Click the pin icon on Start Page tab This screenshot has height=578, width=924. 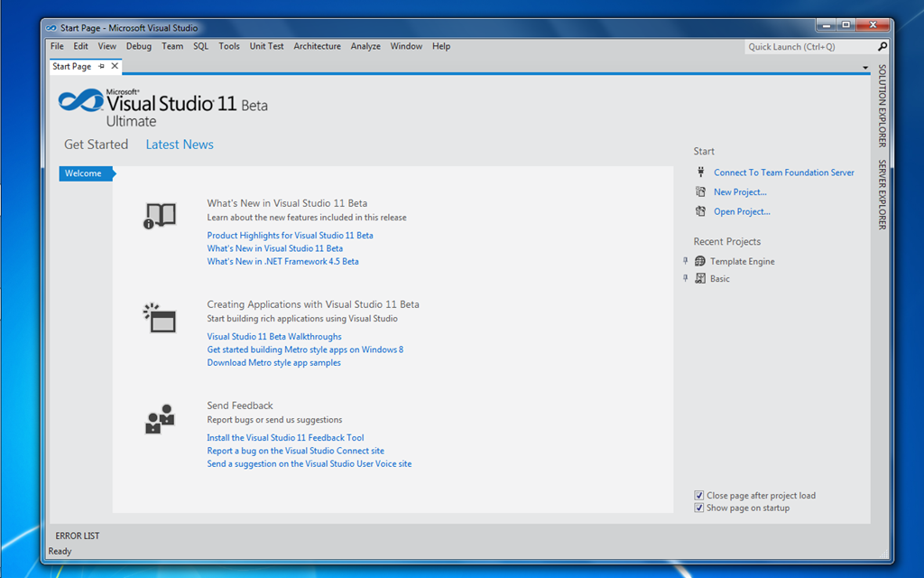(101, 66)
